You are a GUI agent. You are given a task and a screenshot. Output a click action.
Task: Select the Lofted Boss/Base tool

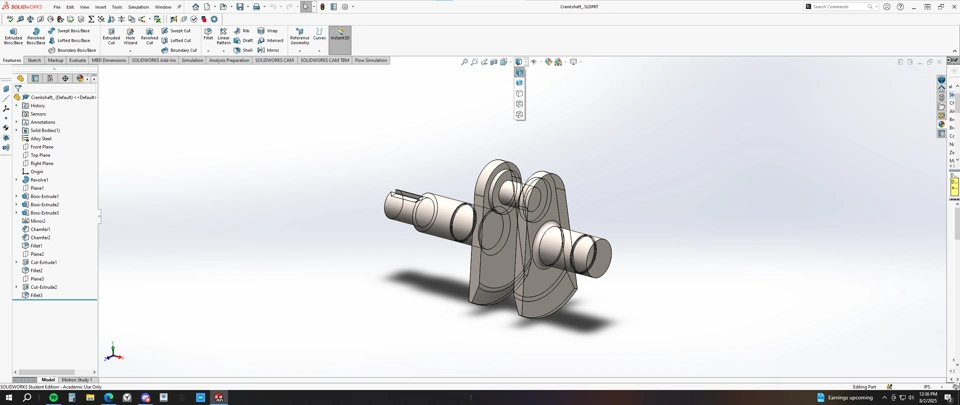click(x=69, y=40)
